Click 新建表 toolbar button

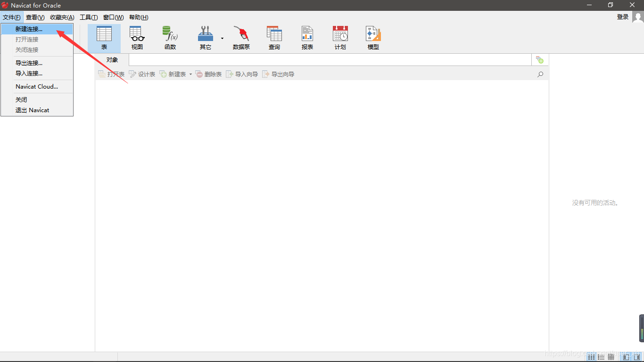click(x=173, y=74)
